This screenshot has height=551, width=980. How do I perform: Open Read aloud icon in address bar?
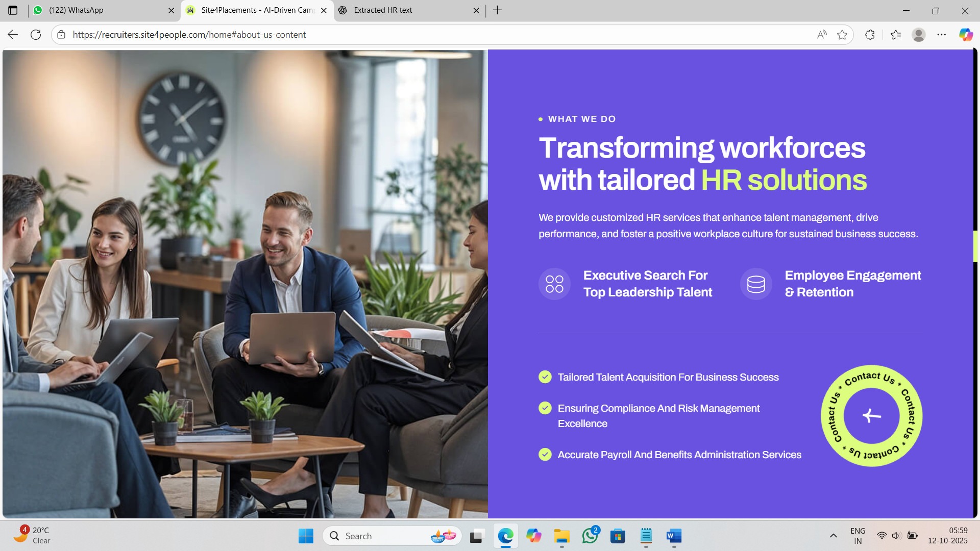[822, 35]
